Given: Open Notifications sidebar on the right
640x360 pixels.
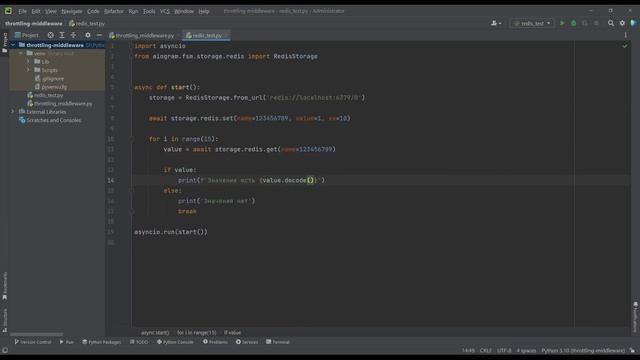Looking at the screenshot, I should (x=635, y=317).
